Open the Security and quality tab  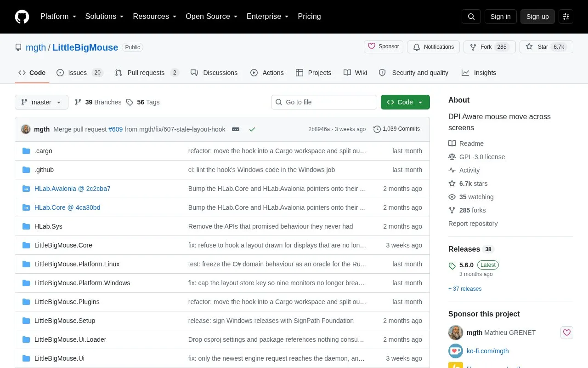413,73
